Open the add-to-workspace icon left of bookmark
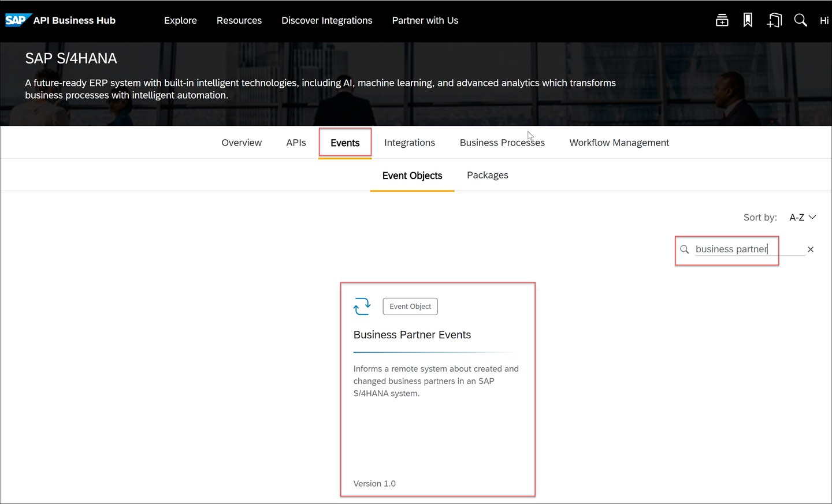 click(722, 20)
